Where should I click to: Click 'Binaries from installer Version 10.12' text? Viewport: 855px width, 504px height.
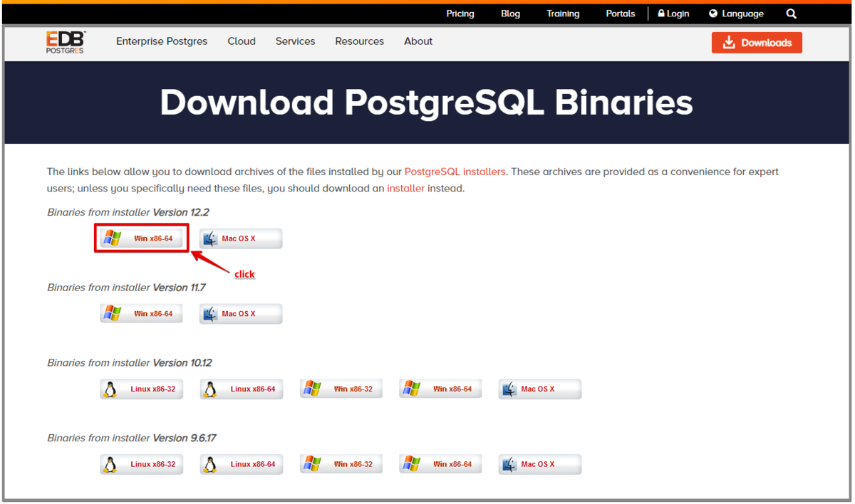130,362
